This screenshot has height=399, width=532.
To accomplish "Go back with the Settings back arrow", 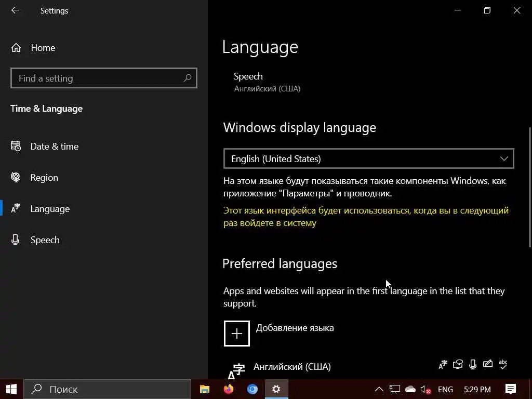I will pyautogui.click(x=15, y=10).
